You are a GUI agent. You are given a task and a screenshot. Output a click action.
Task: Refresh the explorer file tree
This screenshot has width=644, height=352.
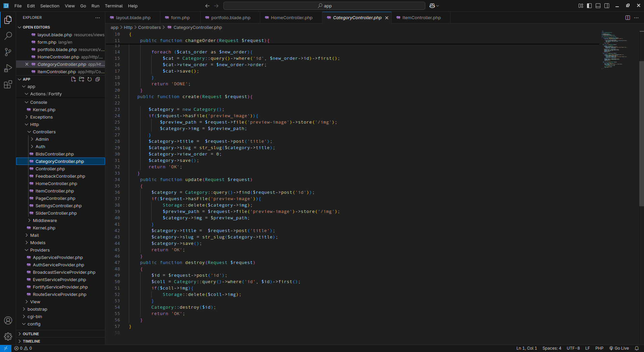coord(90,79)
